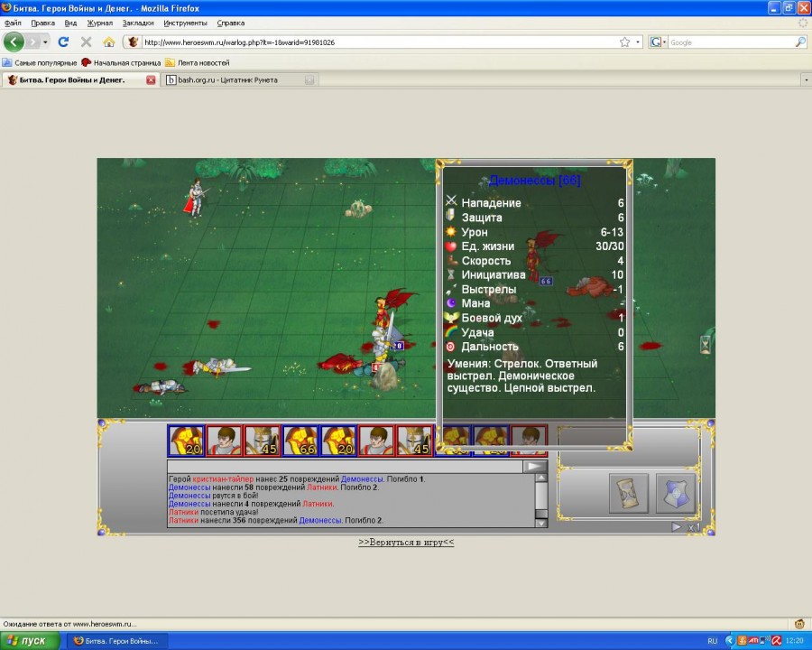Viewport: 812px width, 650px height.
Task: Click the hero name кристиан-тайлер in the battle log
Action: (x=223, y=479)
